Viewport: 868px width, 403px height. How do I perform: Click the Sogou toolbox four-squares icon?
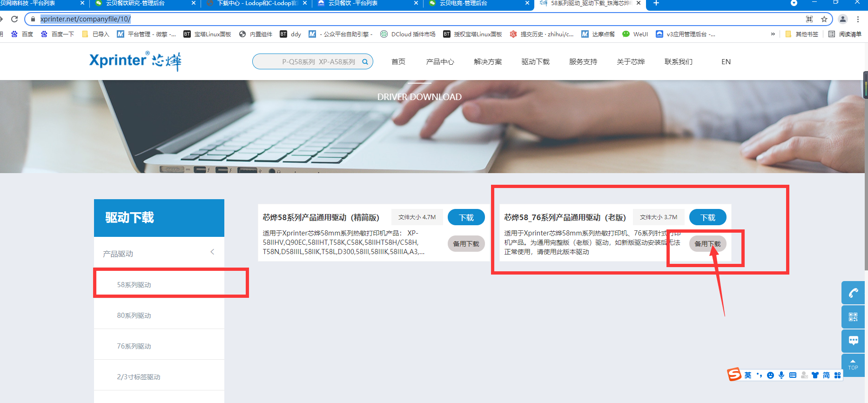click(x=837, y=375)
